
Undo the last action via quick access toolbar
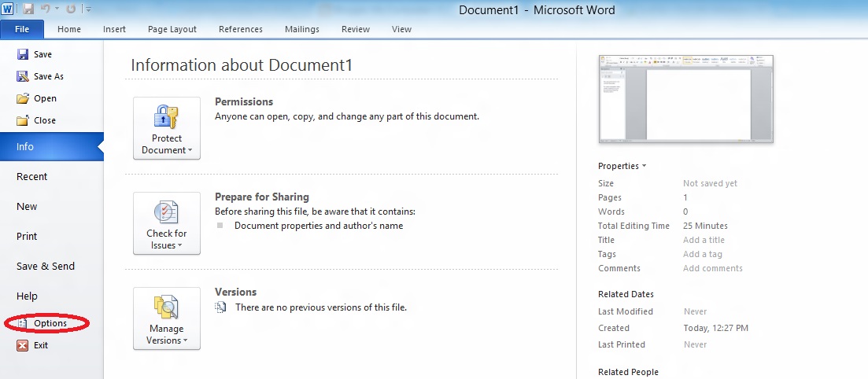tap(46, 9)
